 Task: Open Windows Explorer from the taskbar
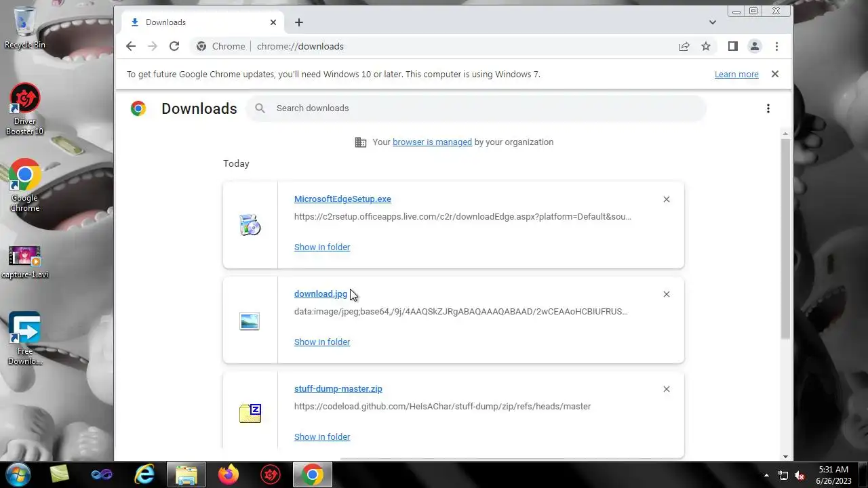pos(186,474)
